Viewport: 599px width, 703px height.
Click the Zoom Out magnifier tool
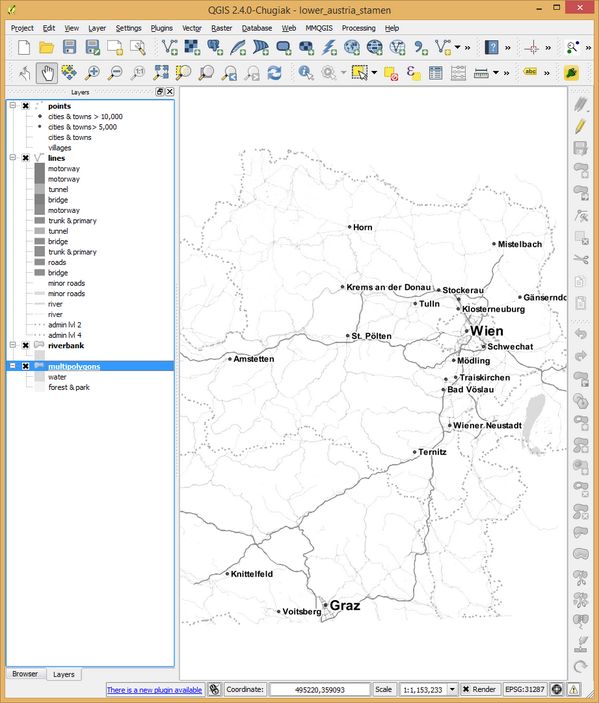tap(115, 73)
